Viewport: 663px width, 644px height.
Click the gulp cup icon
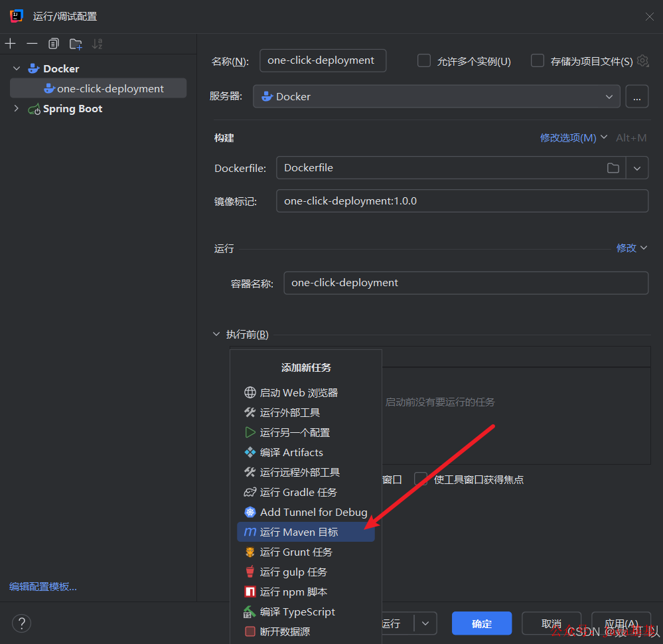click(250, 572)
